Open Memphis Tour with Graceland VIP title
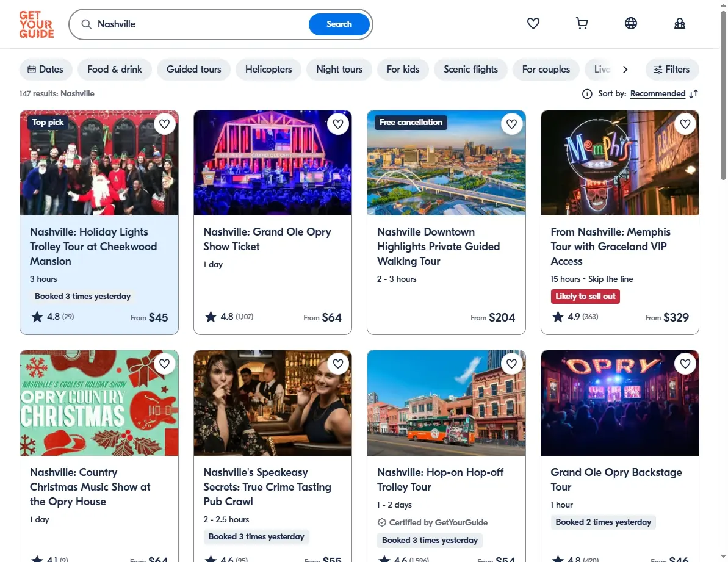This screenshot has width=728, height=562. (611, 247)
